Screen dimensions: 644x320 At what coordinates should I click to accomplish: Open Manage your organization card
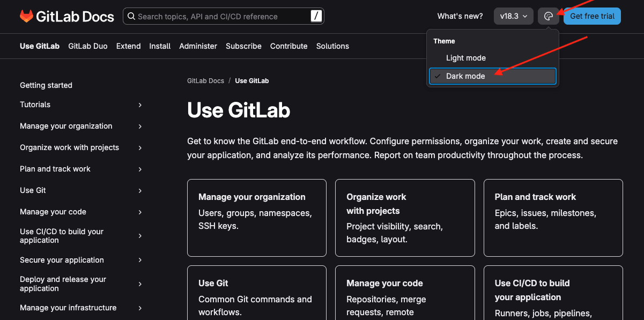(257, 218)
